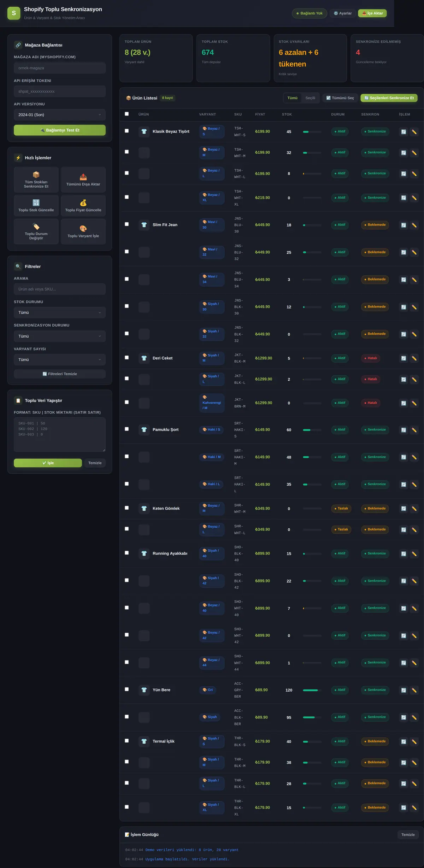Click Temizle next to İşle button
This screenshot has height=868, width=424.
coord(95,463)
